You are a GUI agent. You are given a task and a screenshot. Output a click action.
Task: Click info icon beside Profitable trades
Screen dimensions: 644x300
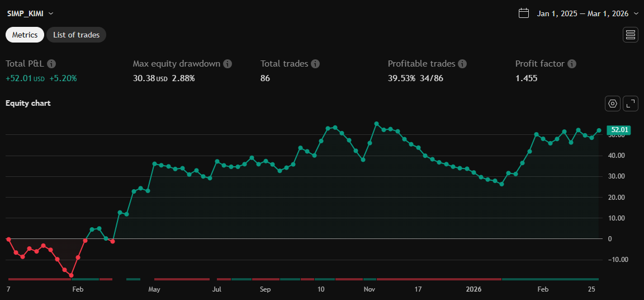[x=462, y=64]
